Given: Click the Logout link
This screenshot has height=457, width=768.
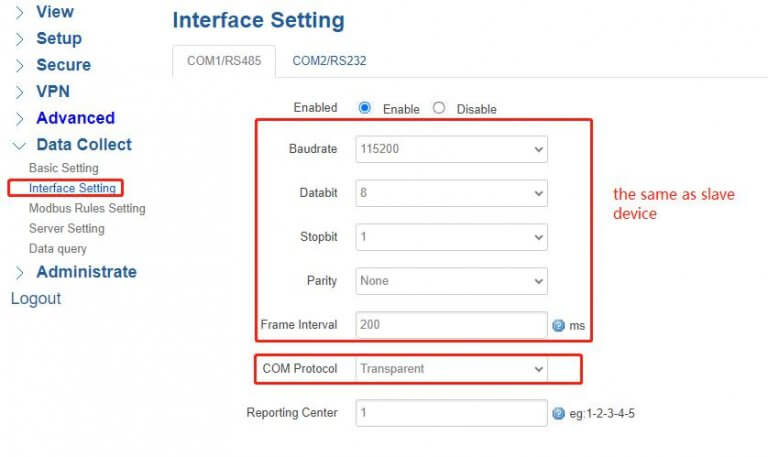Looking at the screenshot, I should coord(36,298).
